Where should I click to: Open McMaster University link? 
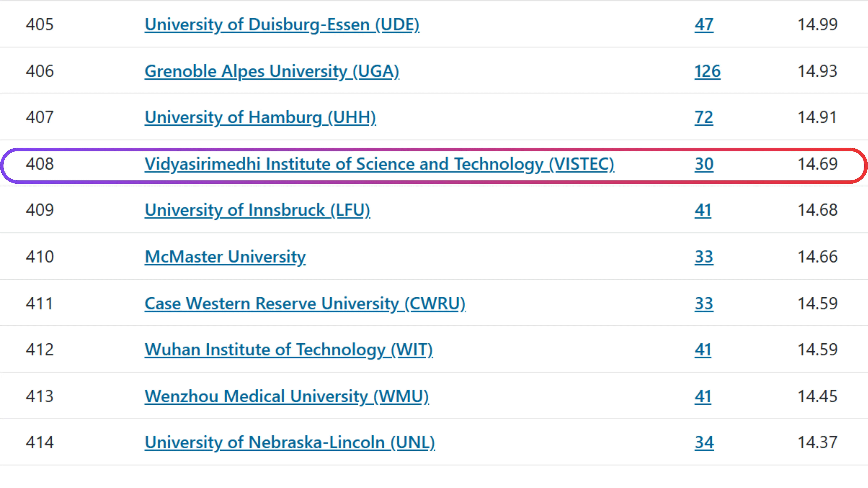click(x=225, y=257)
